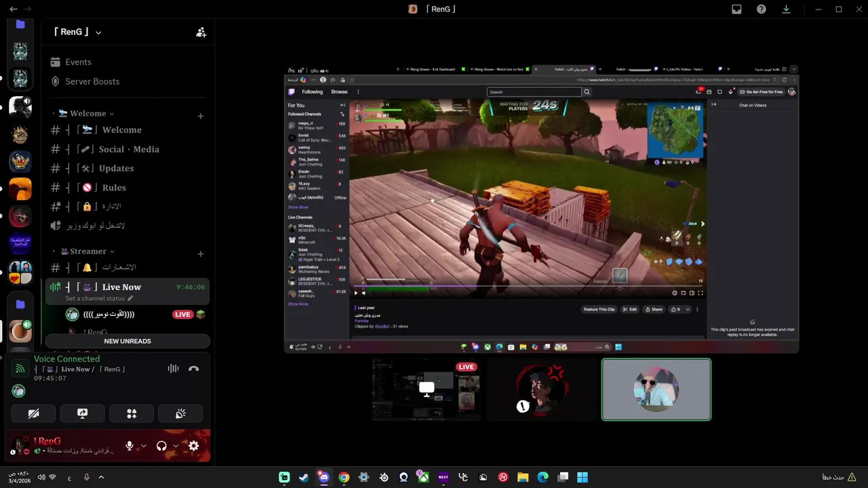This screenshot has height=488, width=868.
Task: Open the Discord inbox icon
Action: [x=736, y=9]
